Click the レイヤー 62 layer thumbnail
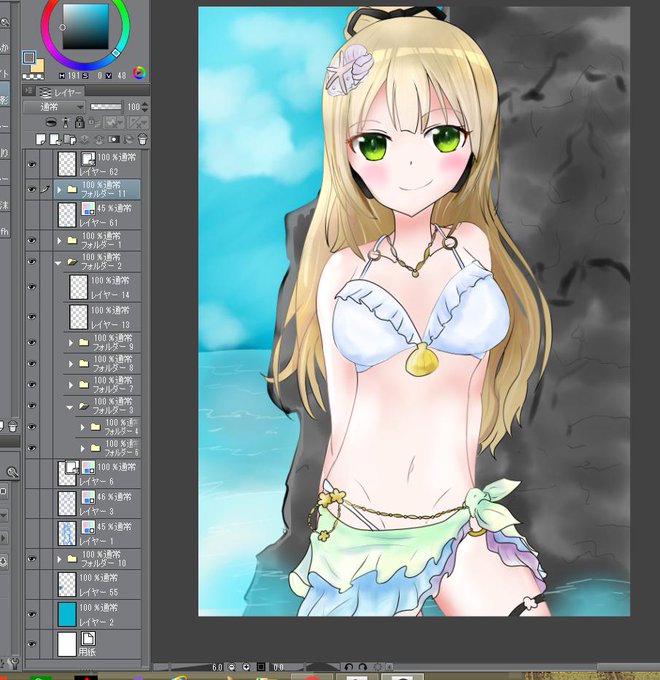 click(x=67, y=164)
